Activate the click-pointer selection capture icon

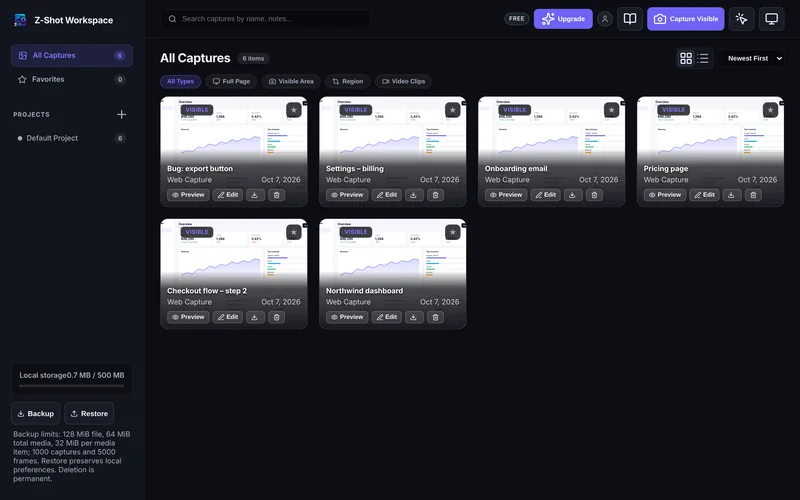[x=741, y=19]
